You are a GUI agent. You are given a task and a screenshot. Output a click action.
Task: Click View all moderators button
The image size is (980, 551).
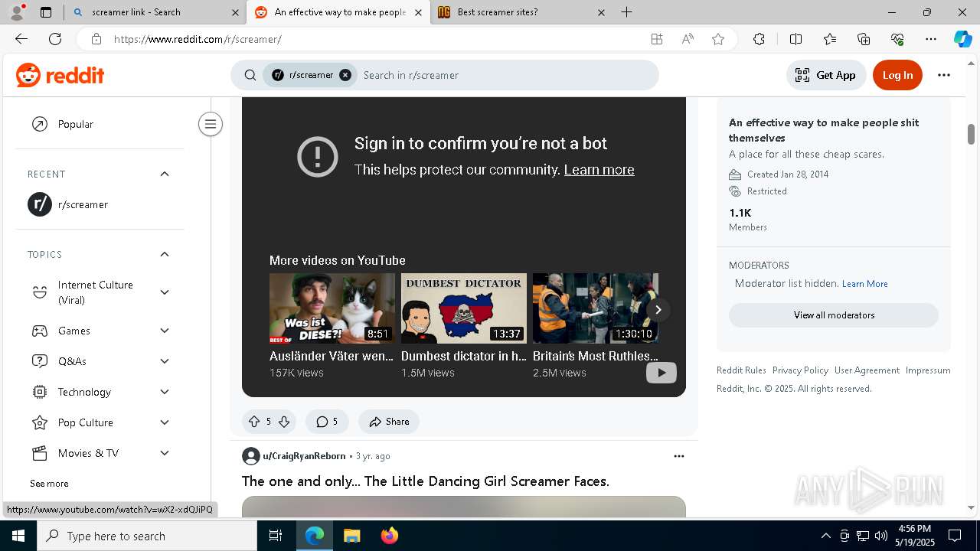(x=834, y=315)
